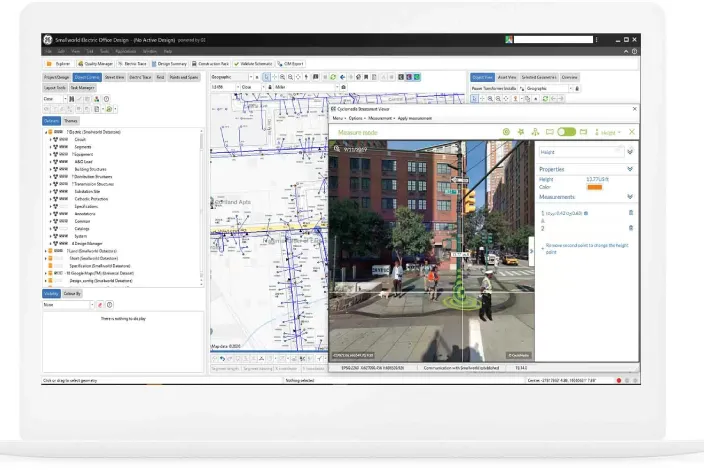Switch to the Points and Spans tab
This screenshot has width=704, height=470.
click(x=184, y=77)
